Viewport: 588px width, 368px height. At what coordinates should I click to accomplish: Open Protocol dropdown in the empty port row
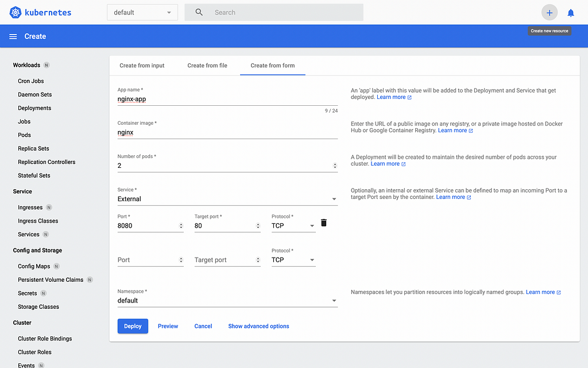click(x=293, y=260)
